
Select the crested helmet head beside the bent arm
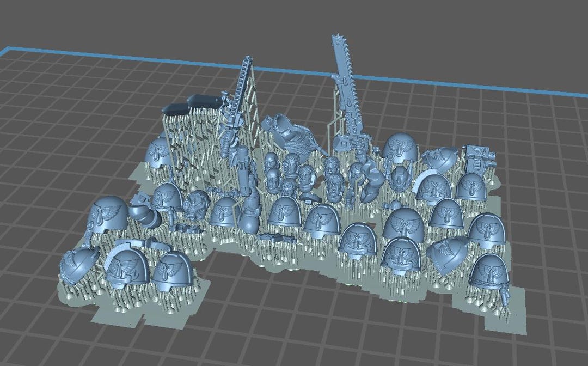(401, 177)
